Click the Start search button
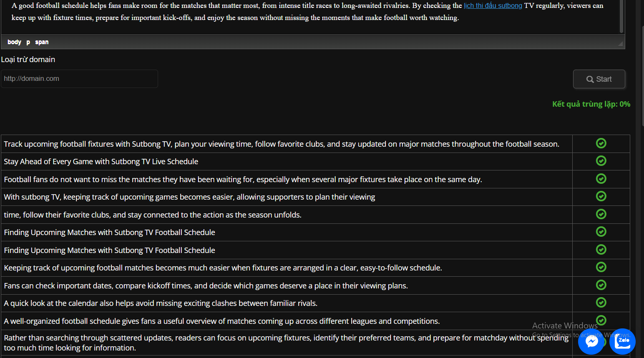This screenshot has width=644, height=358. [x=599, y=79]
